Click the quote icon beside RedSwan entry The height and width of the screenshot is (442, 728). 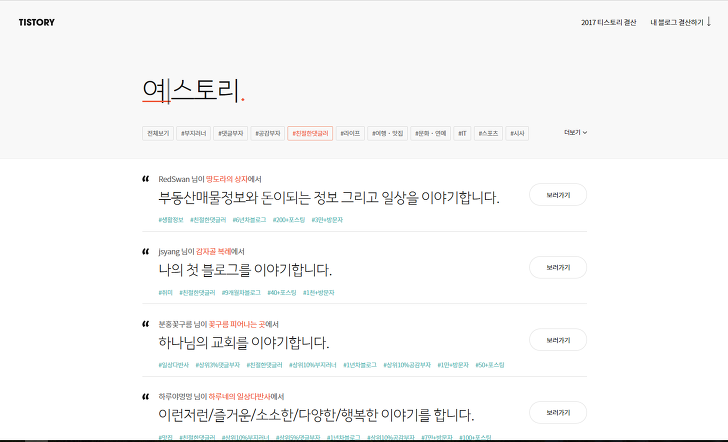(145, 179)
